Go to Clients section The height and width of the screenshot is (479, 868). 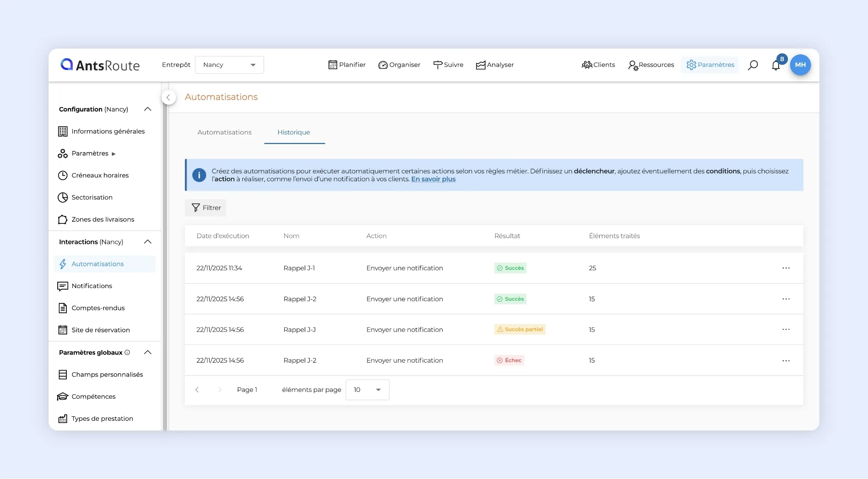pyautogui.click(x=598, y=65)
